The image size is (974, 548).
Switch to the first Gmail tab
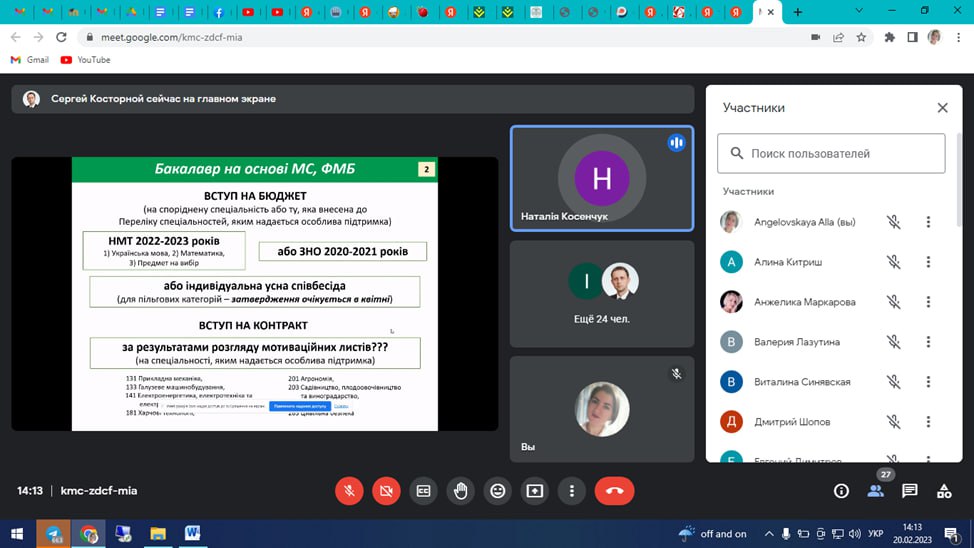(19, 12)
